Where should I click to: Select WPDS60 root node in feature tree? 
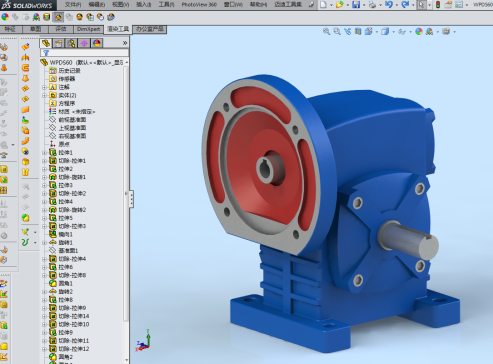(83, 62)
